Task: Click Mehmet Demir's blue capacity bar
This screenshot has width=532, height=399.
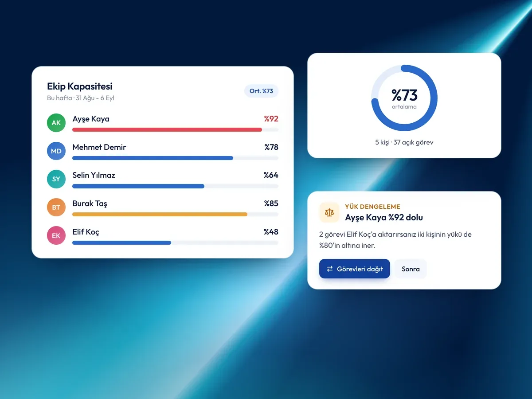Action: [x=176, y=158]
